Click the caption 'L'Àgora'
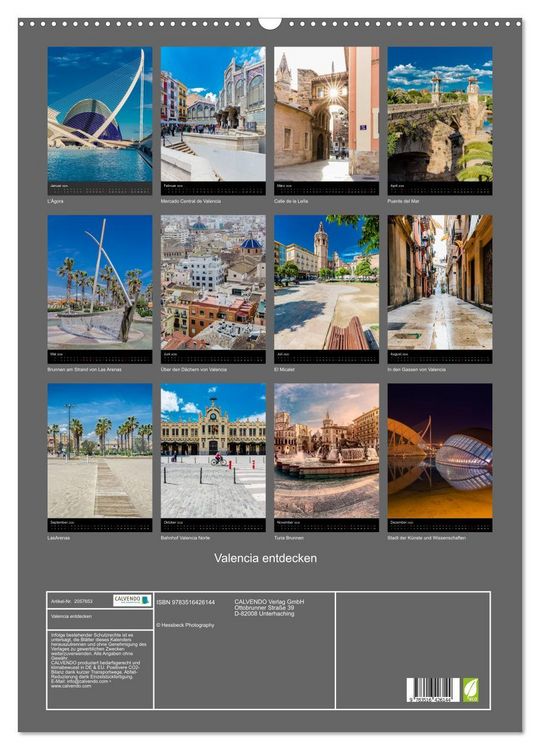This screenshot has width=540, height=750. click(55, 201)
